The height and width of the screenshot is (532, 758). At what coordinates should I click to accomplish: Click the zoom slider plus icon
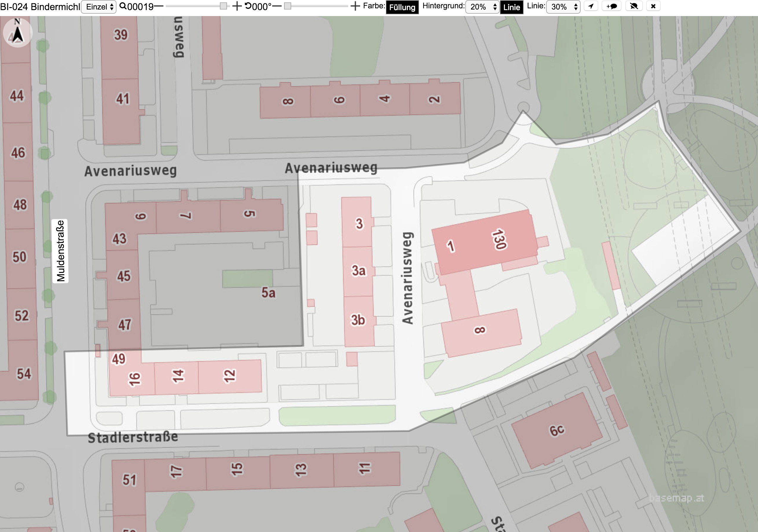237,6
